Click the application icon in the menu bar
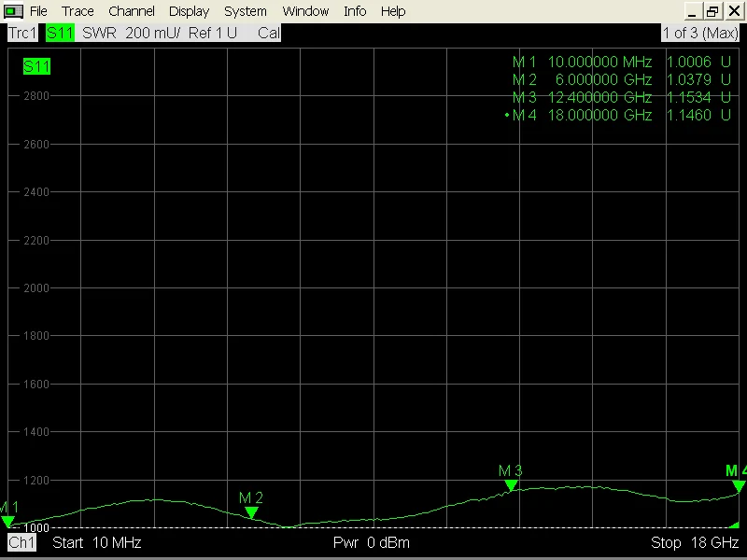The image size is (747, 560). (x=13, y=11)
